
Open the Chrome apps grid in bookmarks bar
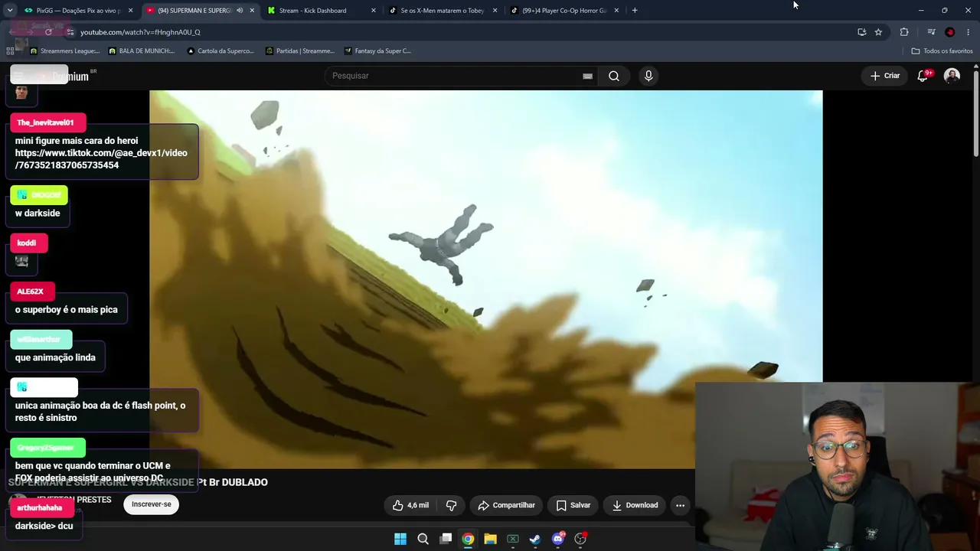click(10, 51)
